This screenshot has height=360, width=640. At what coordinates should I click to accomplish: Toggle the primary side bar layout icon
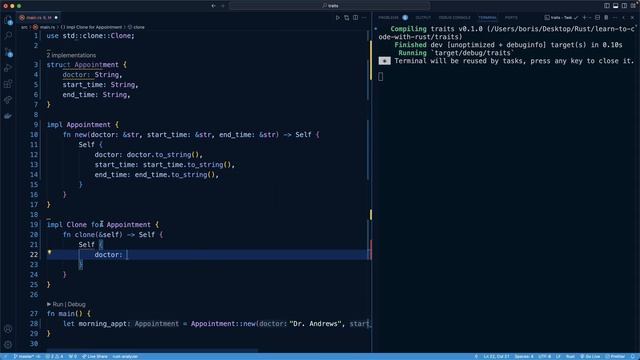click(x=607, y=6)
